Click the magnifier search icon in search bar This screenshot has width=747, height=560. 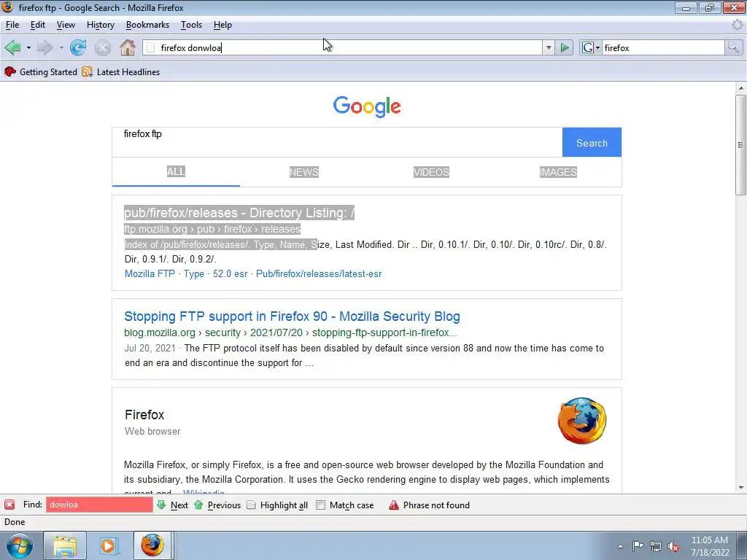pos(733,47)
